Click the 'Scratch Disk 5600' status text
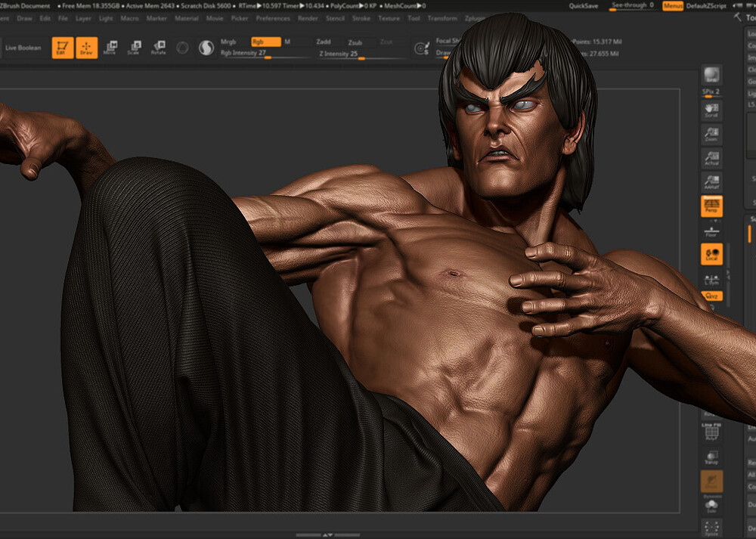This screenshot has width=756, height=539. point(204,6)
